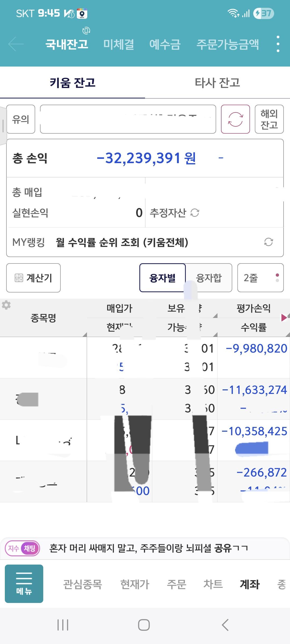Go to 현재가 bottom menu
The width and height of the screenshot is (290, 644).
[x=135, y=584]
